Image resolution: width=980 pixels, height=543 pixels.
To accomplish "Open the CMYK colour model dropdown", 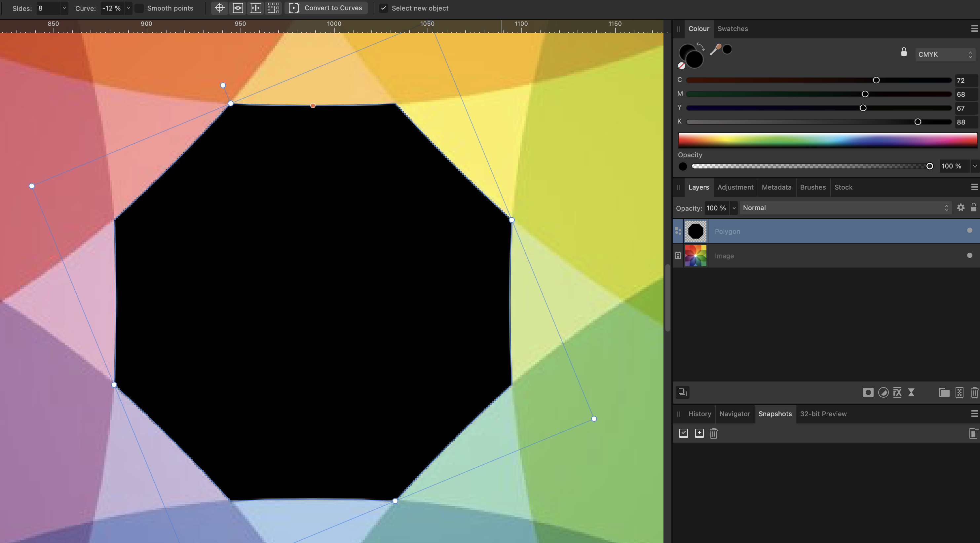I will tap(945, 54).
